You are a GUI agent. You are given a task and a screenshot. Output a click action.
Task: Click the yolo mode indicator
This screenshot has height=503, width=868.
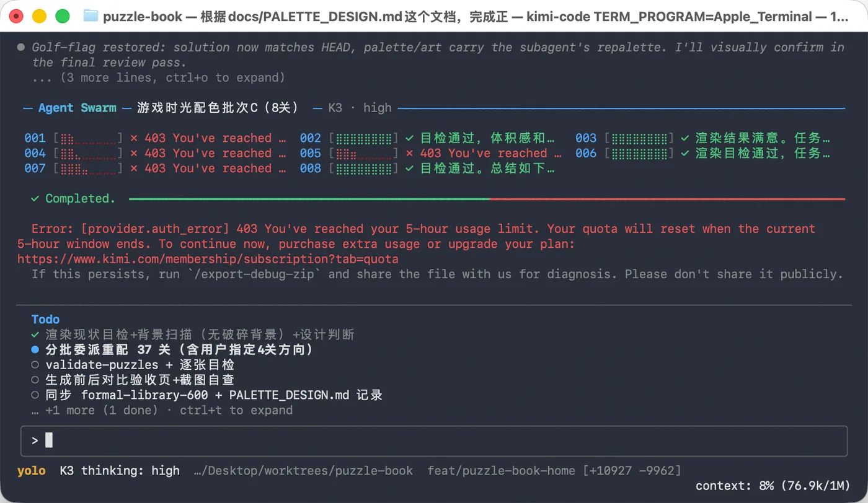coord(32,471)
